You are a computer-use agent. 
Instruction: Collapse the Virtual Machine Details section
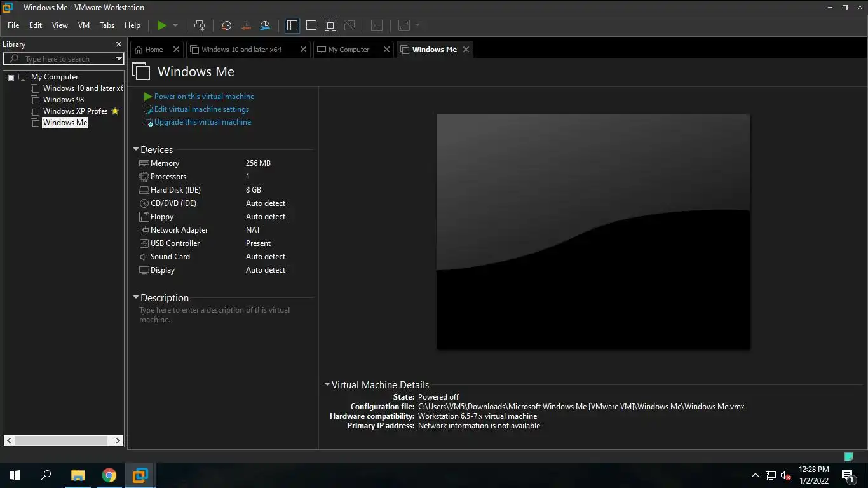click(x=327, y=384)
